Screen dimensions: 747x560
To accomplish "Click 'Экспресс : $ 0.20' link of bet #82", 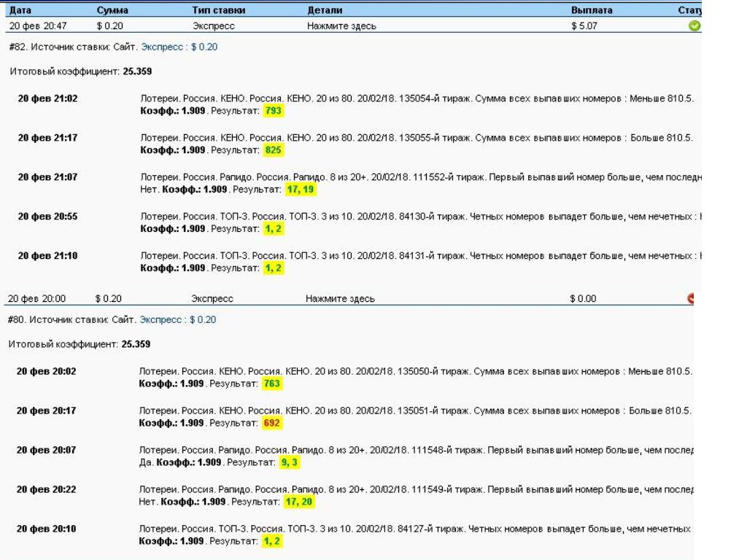I will [179, 47].
